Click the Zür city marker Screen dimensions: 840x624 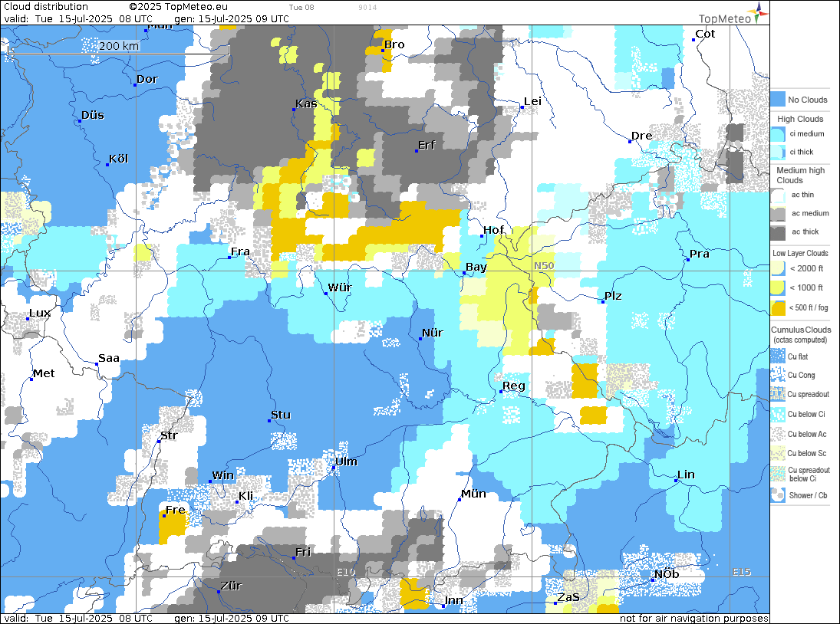(219, 591)
